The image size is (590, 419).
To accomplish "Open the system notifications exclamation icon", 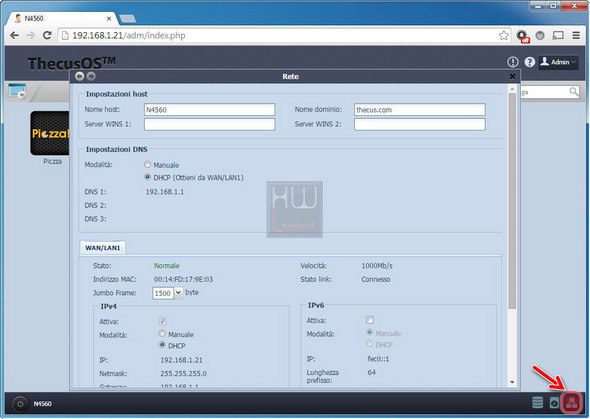I will [512, 62].
